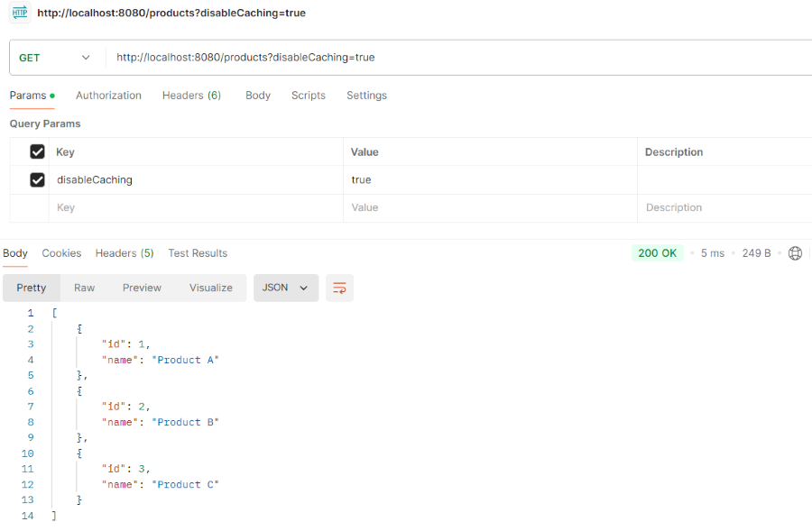Go to the Settings tab

tap(366, 96)
